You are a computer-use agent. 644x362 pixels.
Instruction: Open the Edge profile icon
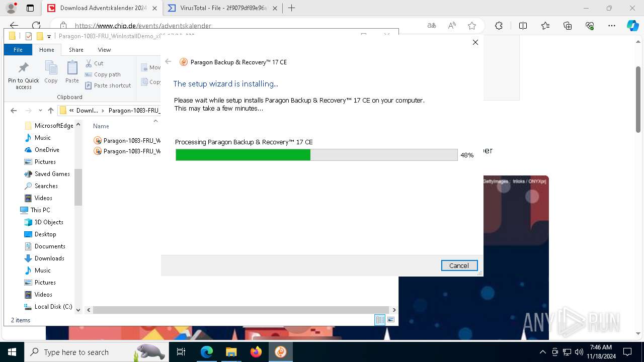pyautogui.click(x=11, y=8)
